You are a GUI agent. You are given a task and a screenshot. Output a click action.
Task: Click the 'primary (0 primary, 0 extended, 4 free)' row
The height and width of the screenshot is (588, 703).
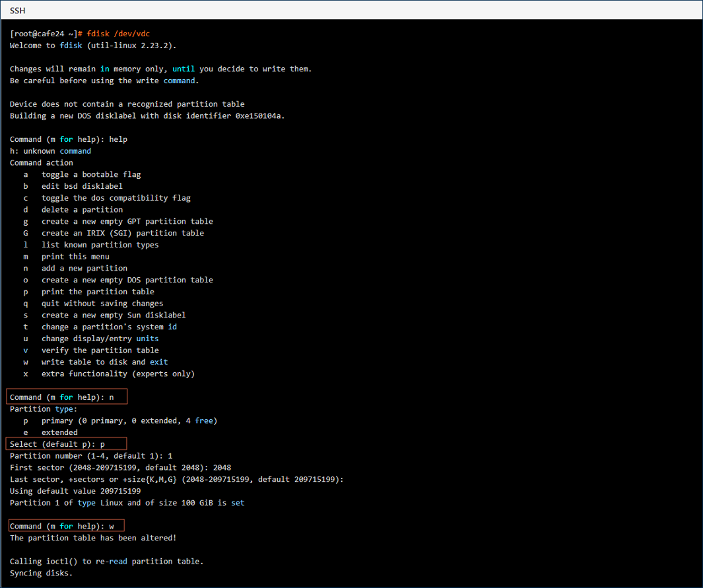tap(121, 420)
